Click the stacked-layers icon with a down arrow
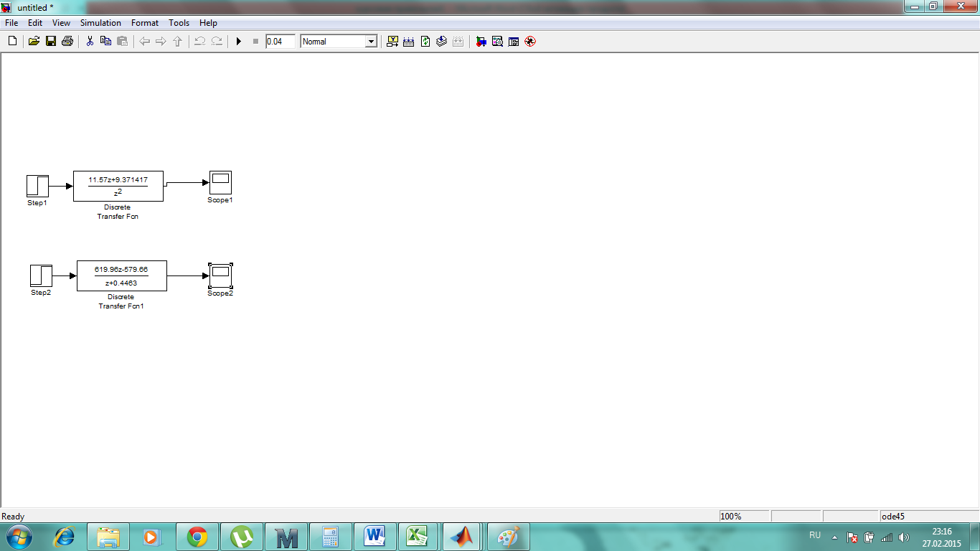This screenshot has width=980, height=551. click(441, 42)
